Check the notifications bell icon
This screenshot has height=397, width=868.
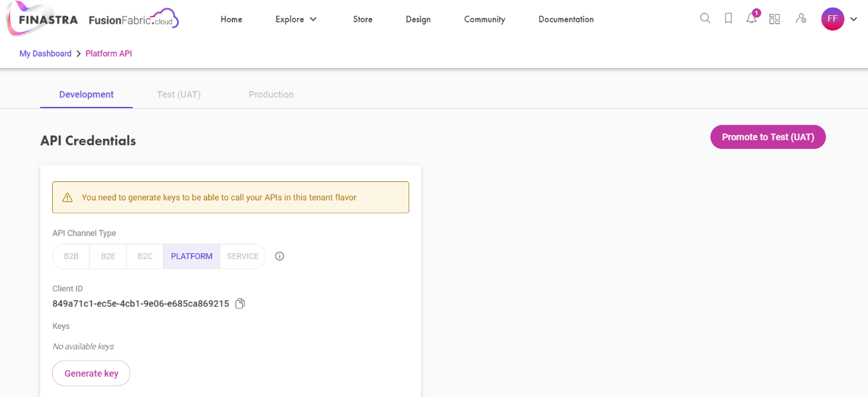coord(752,18)
